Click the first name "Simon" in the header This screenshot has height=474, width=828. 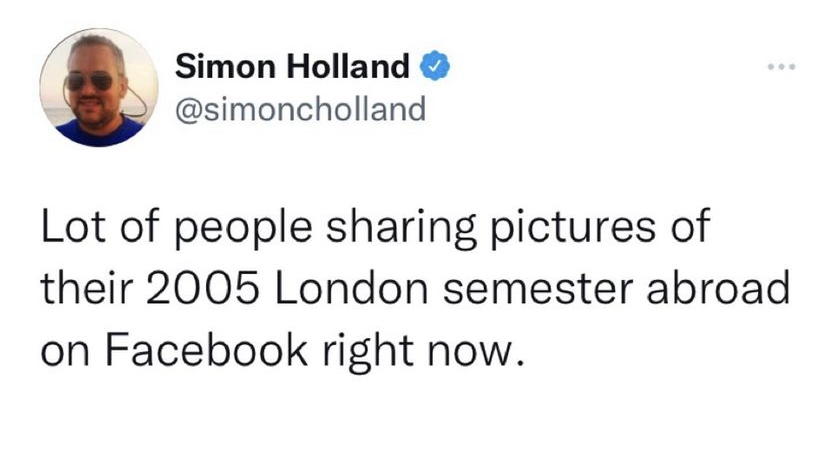[214, 68]
